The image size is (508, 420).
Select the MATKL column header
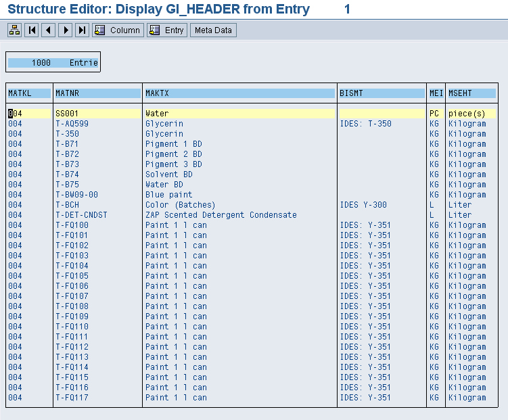[29, 93]
